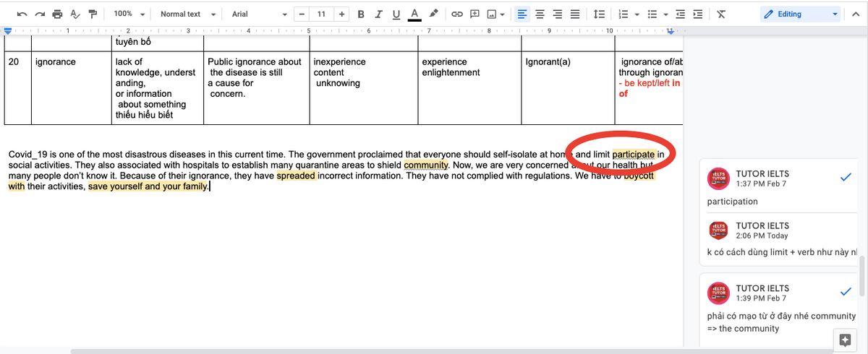Click the table cell containing 'ignorance'

[72, 89]
